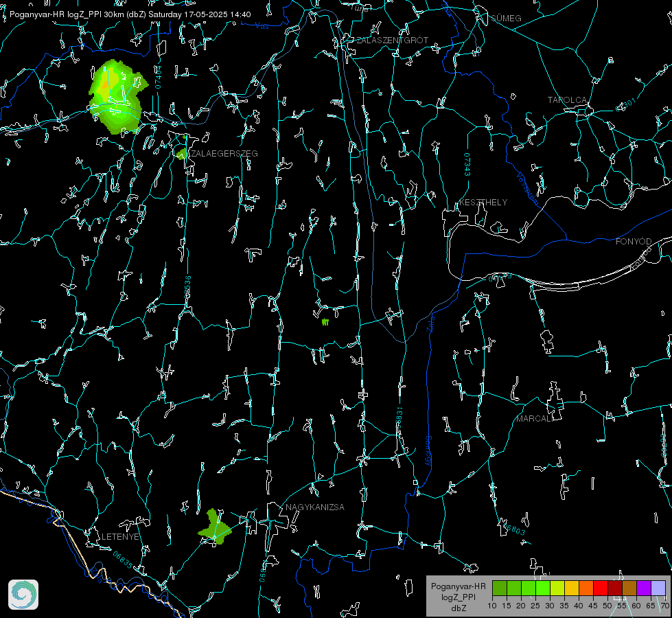Click road number 07404 label
This screenshot has width=672, height=618.
coord(159,77)
